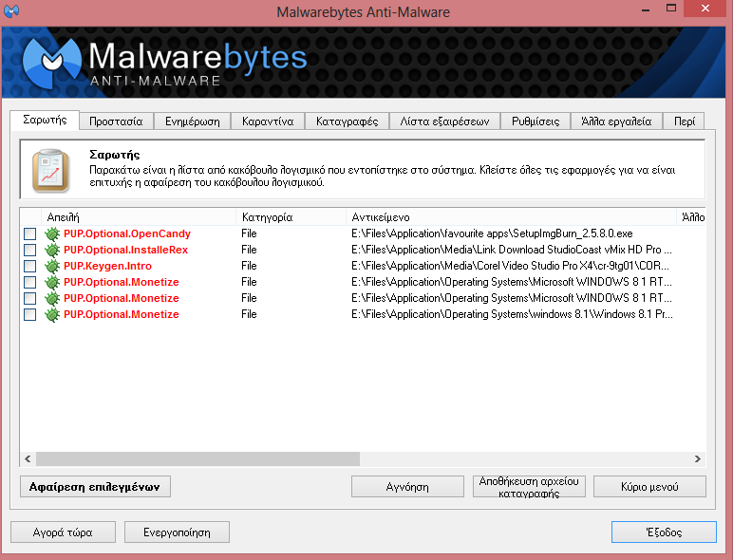Click the StudioCoast vMix HD Pro path
733x560 pixels.
coord(512,250)
